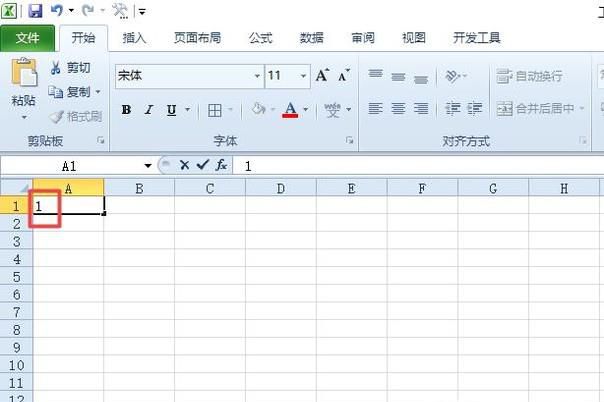Open the 剪贴板 dialog launcher
Screen dimensions: 604x402
101,141
